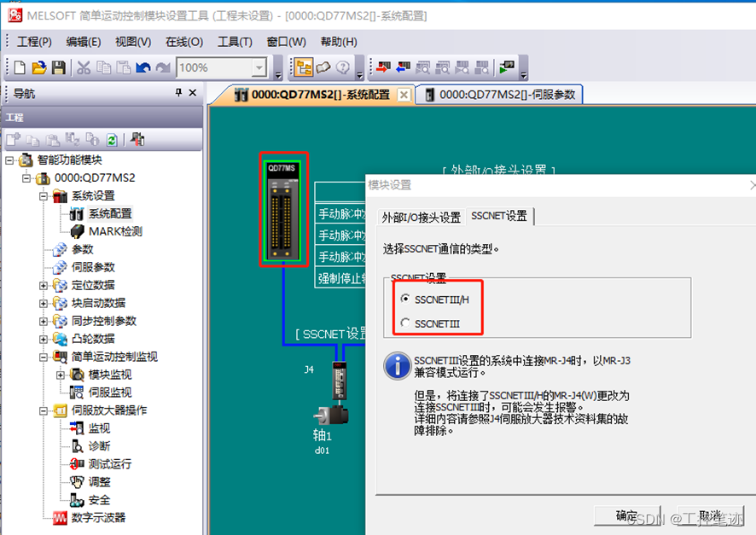Collapse the 系统设置 tree node

point(44,195)
